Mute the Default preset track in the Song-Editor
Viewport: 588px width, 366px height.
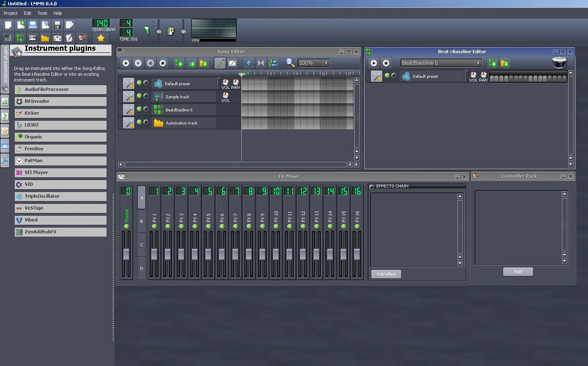[139, 83]
